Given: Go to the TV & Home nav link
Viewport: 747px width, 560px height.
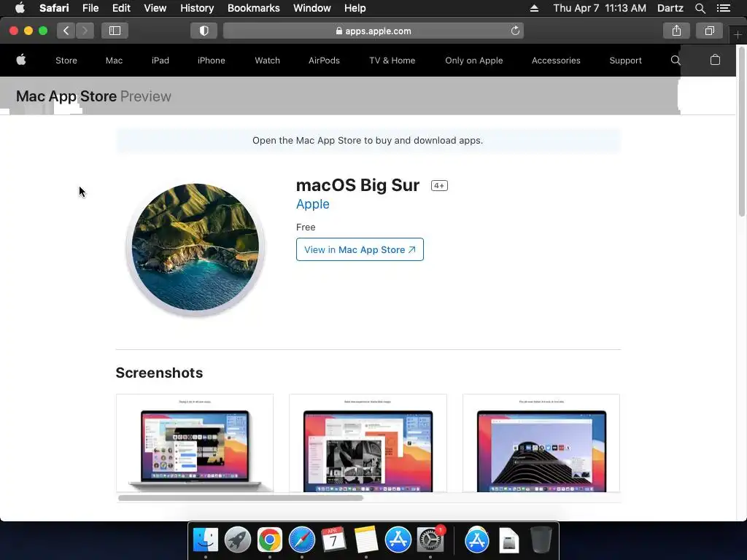Looking at the screenshot, I should 392,61.
